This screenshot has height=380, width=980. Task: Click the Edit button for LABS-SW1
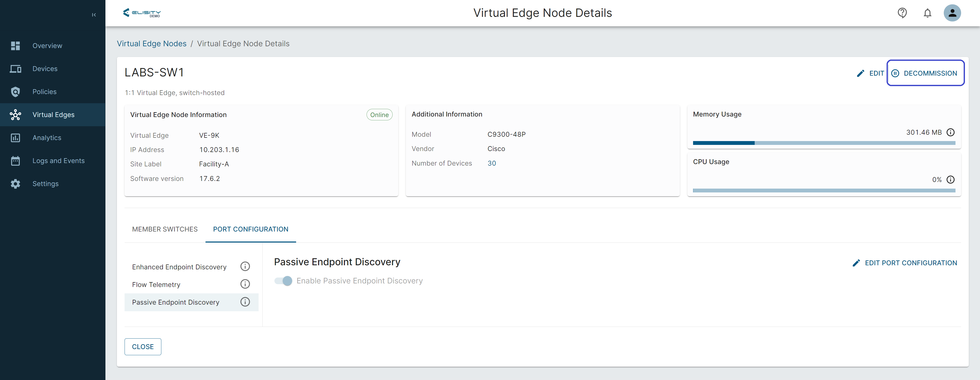[870, 73]
